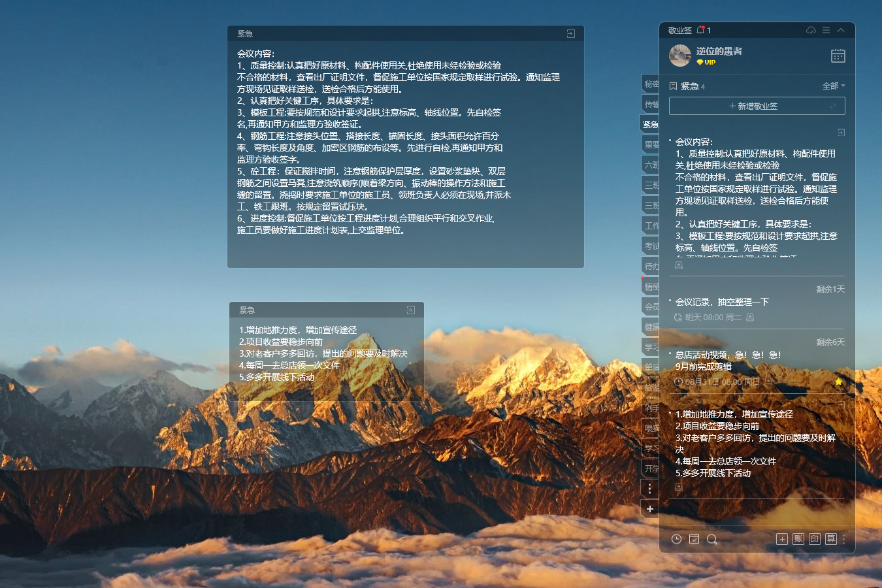Switch to the 重要 category tab
Image resolution: width=882 pixels, height=588 pixels.
click(651, 144)
